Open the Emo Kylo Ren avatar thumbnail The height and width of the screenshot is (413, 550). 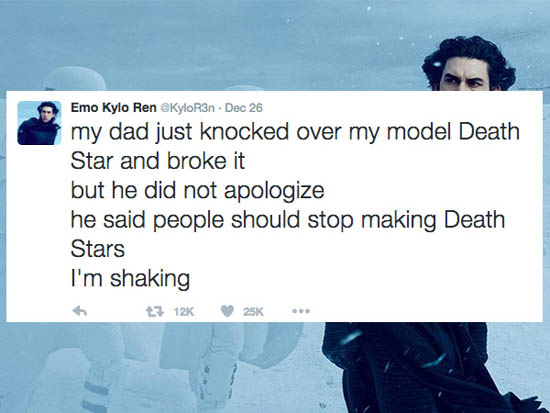pyautogui.click(x=39, y=123)
